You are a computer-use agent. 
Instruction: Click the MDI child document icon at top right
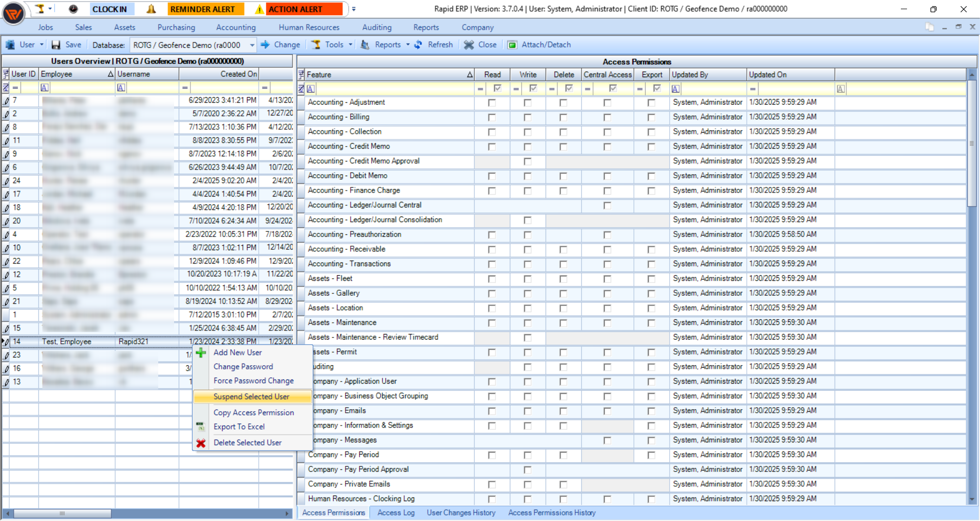929,27
